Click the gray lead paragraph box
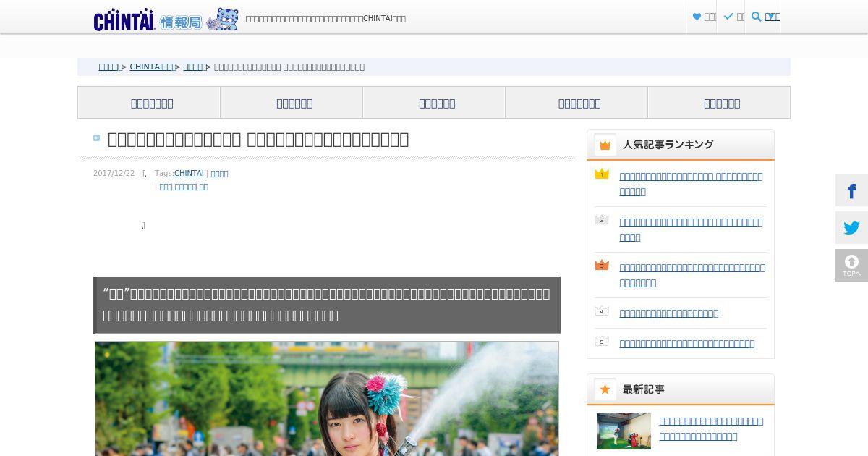The image size is (868, 456). [327, 305]
